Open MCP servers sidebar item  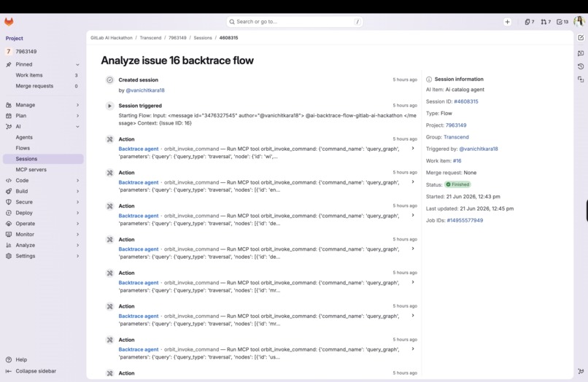click(31, 170)
